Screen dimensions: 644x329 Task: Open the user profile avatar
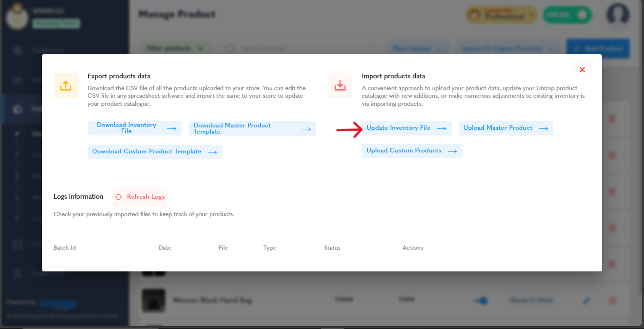pos(618,15)
